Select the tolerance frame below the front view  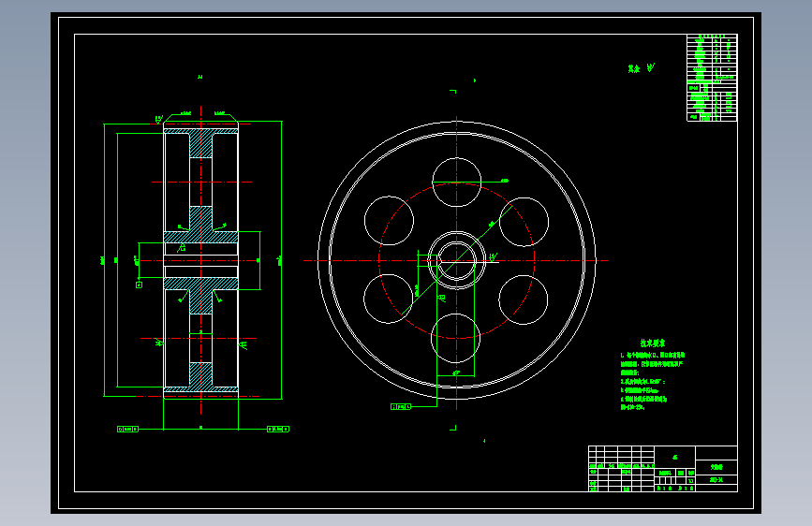(x=401, y=407)
